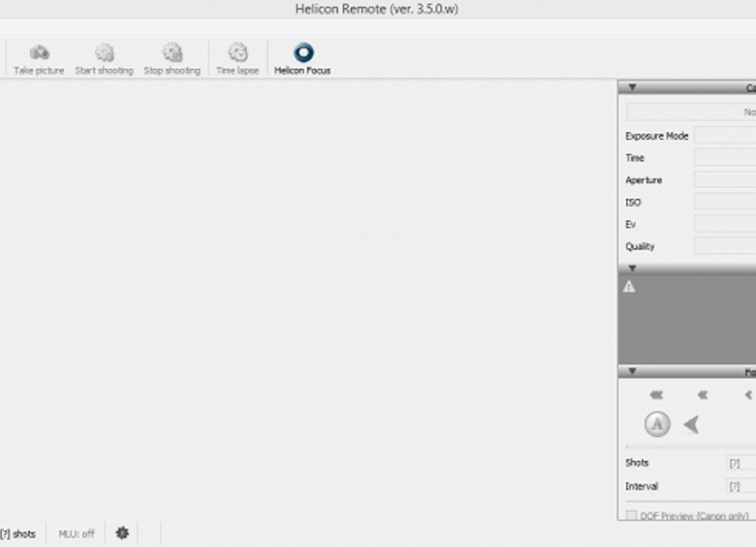Click the Shots value field
Image resolution: width=756 pixels, height=547 pixels.
point(741,463)
